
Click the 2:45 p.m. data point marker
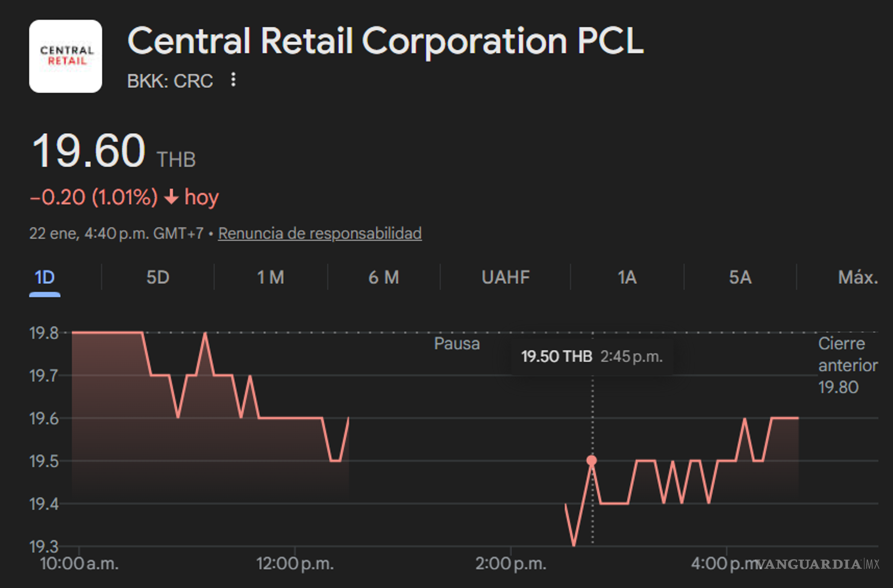(592, 460)
